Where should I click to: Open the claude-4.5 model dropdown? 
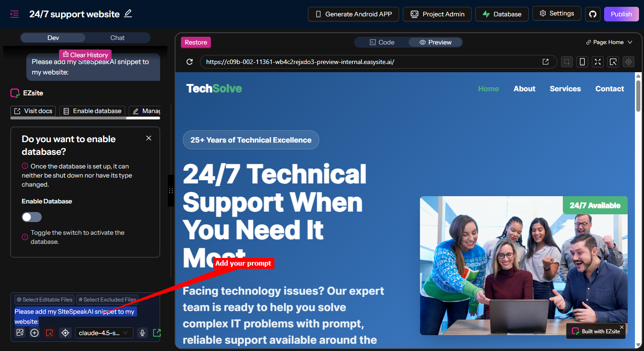click(104, 333)
